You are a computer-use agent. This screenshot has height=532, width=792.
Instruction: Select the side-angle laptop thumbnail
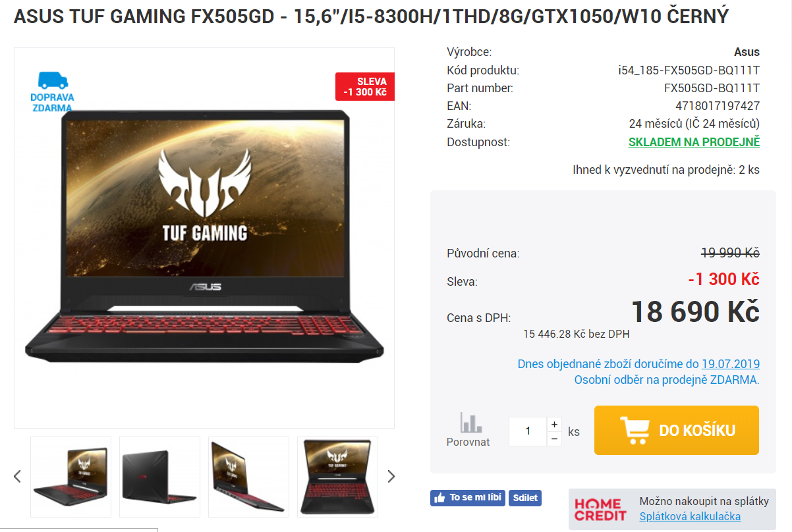[x=248, y=477]
